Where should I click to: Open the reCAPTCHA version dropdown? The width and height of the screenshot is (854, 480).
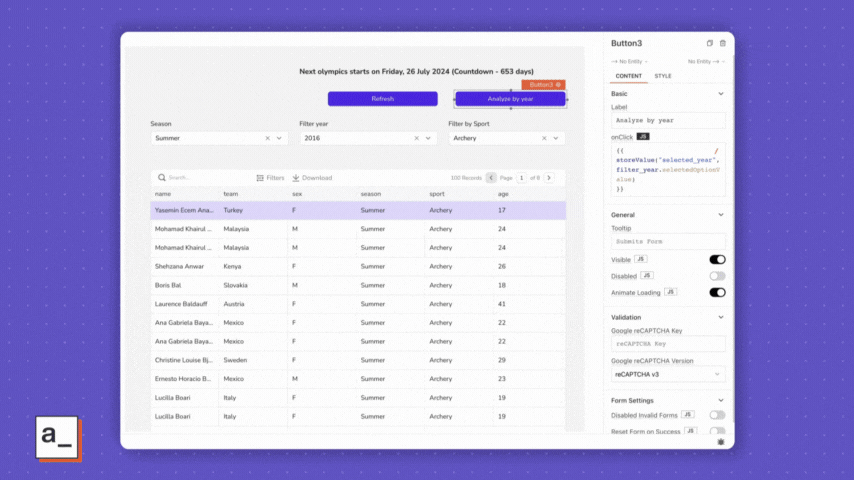(x=669, y=374)
